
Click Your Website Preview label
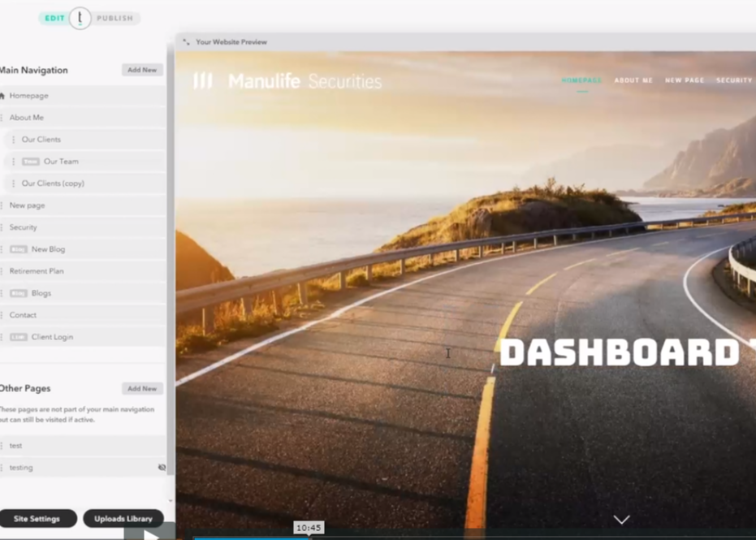(231, 42)
